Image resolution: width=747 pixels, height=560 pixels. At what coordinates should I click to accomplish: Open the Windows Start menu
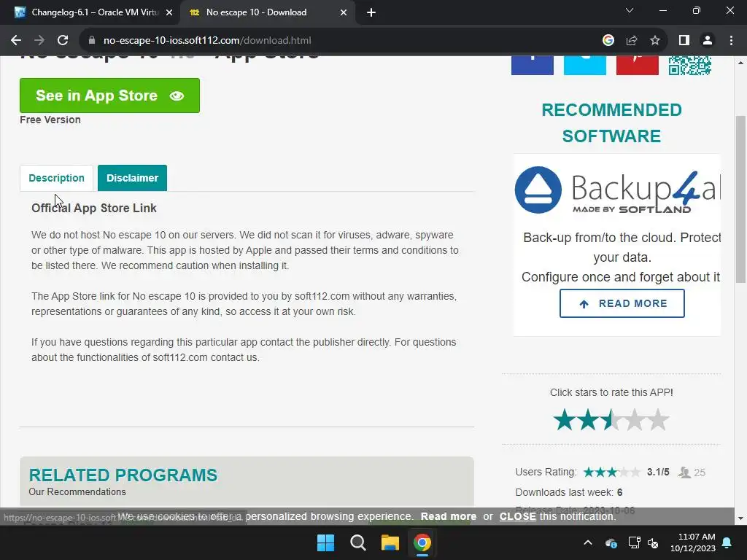pyautogui.click(x=326, y=542)
